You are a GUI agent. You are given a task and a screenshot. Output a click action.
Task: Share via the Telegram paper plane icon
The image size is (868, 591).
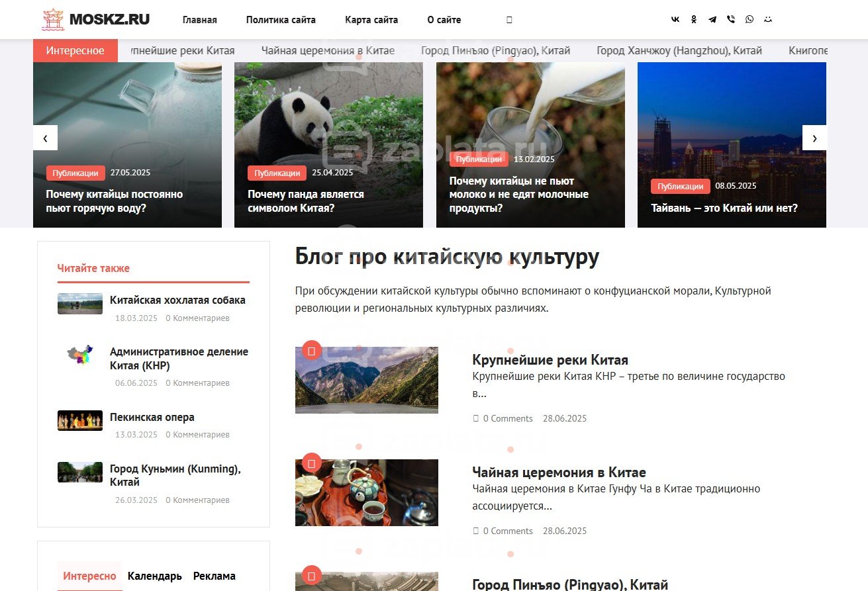tap(712, 20)
